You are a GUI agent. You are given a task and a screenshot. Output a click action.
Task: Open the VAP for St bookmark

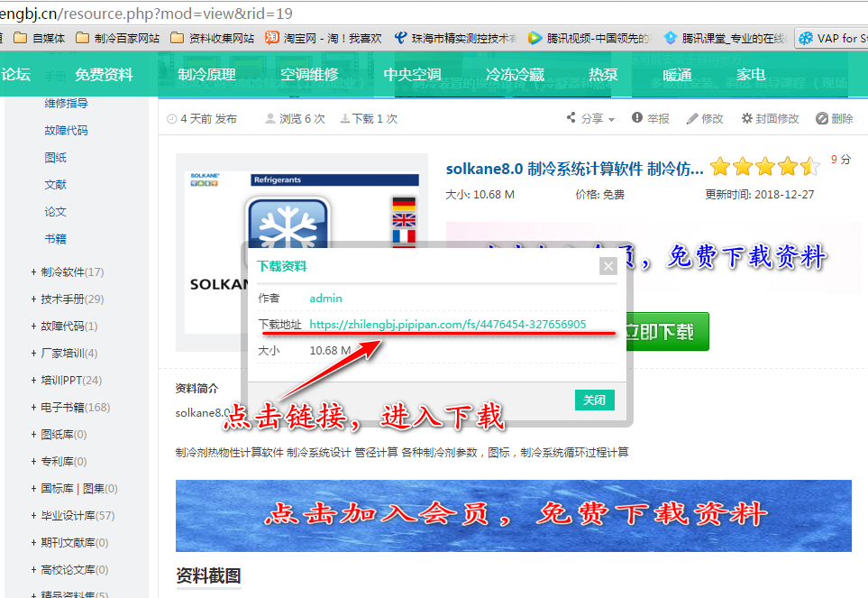[x=832, y=38]
